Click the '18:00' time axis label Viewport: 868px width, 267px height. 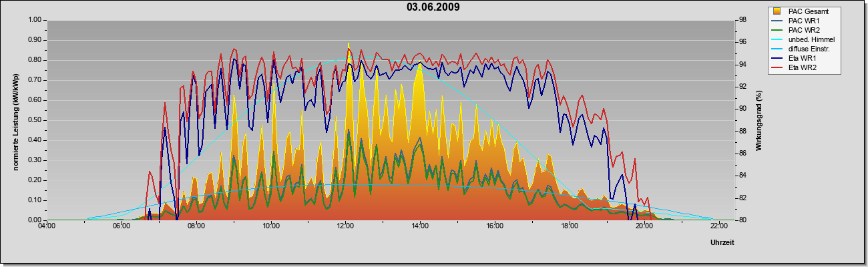570,226
